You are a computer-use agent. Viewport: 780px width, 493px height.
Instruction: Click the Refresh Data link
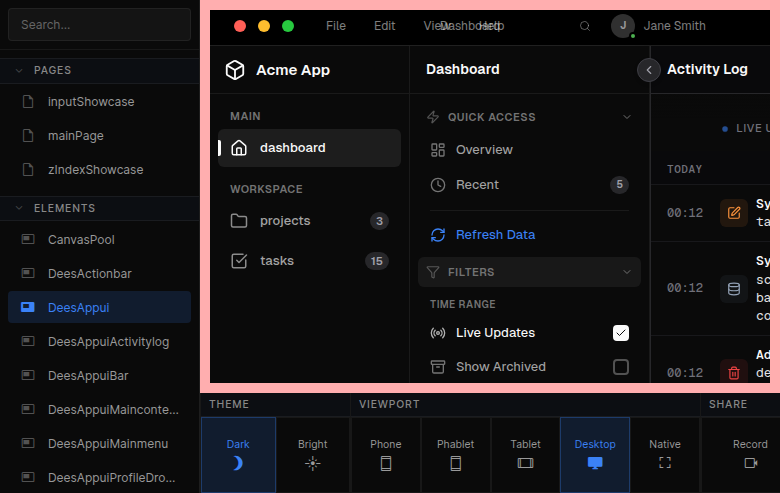(x=495, y=235)
